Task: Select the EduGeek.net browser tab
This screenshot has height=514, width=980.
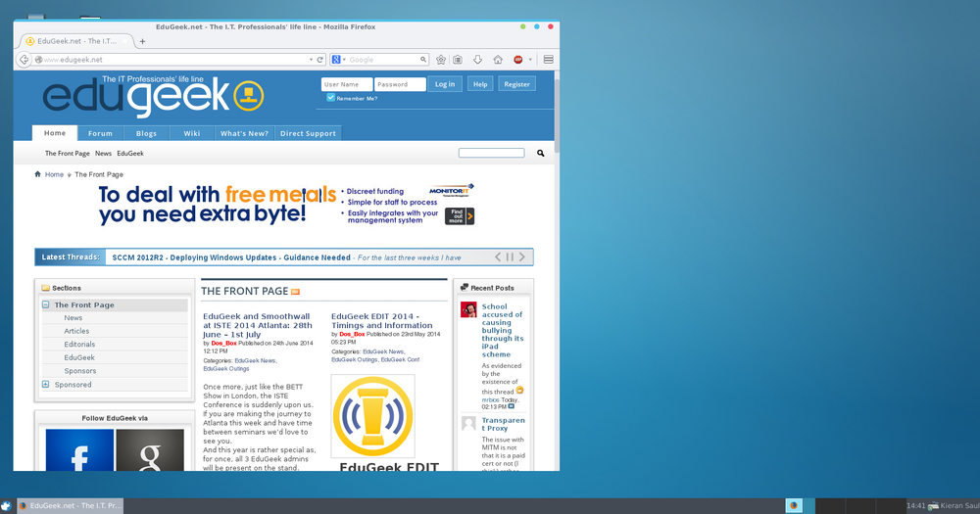Action: point(76,41)
